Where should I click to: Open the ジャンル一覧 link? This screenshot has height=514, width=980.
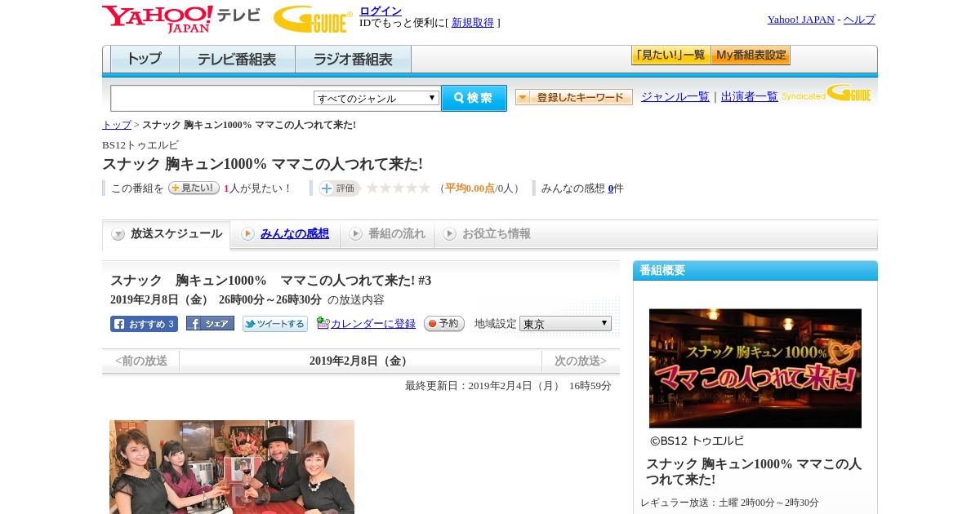click(x=675, y=97)
